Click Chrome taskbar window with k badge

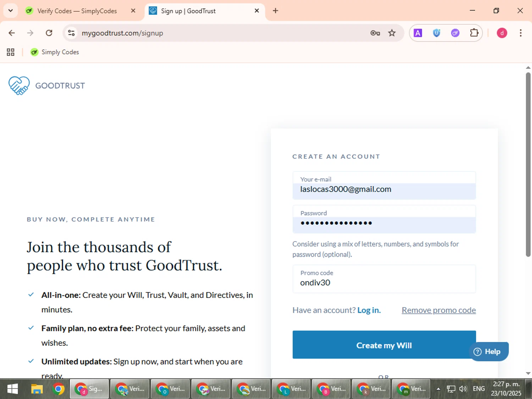click(371, 389)
